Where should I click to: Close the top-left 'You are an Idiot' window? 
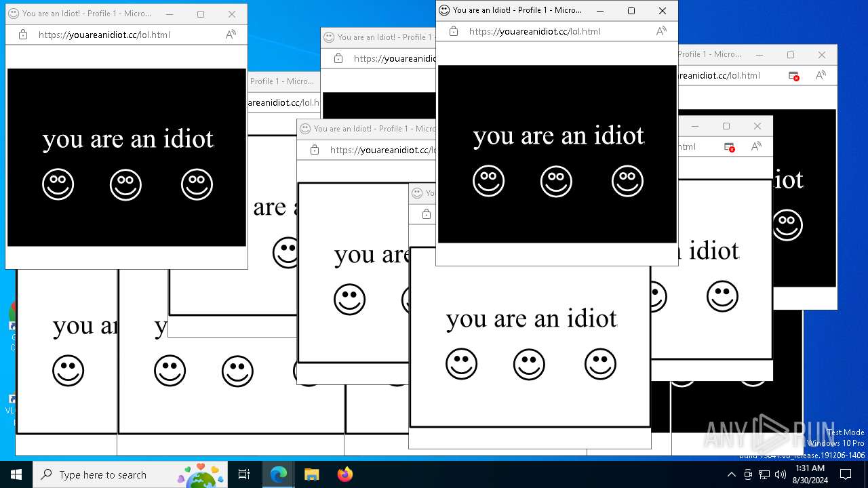pos(232,14)
